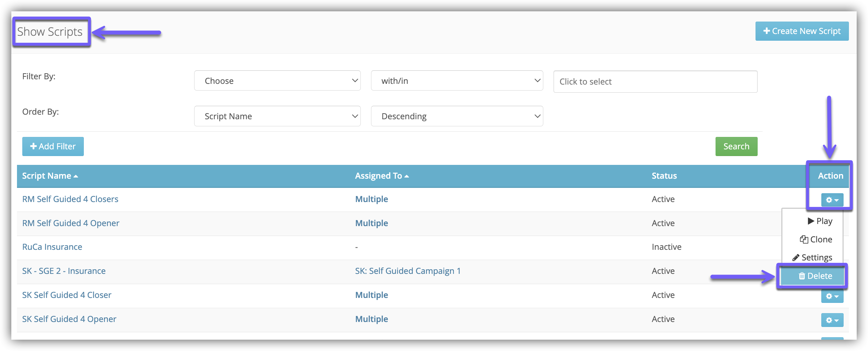Open SK: Self Guided Campaign 1 link
Viewport: 868px width, 351px height.
pyautogui.click(x=407, y=271)
